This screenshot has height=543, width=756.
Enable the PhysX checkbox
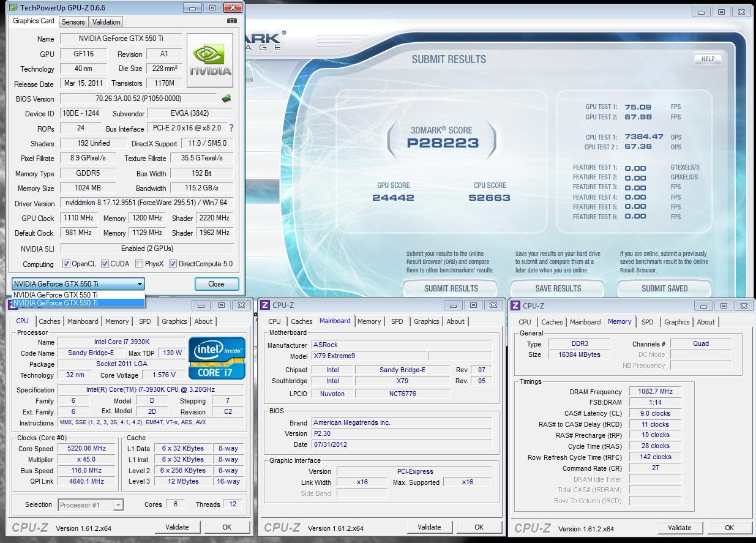[x=140, y=264]
